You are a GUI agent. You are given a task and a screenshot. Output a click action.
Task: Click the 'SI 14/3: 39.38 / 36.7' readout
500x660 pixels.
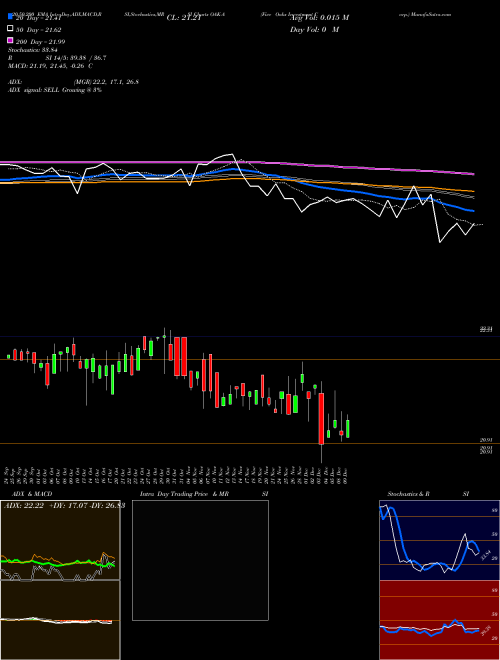[x=76, y=58]
